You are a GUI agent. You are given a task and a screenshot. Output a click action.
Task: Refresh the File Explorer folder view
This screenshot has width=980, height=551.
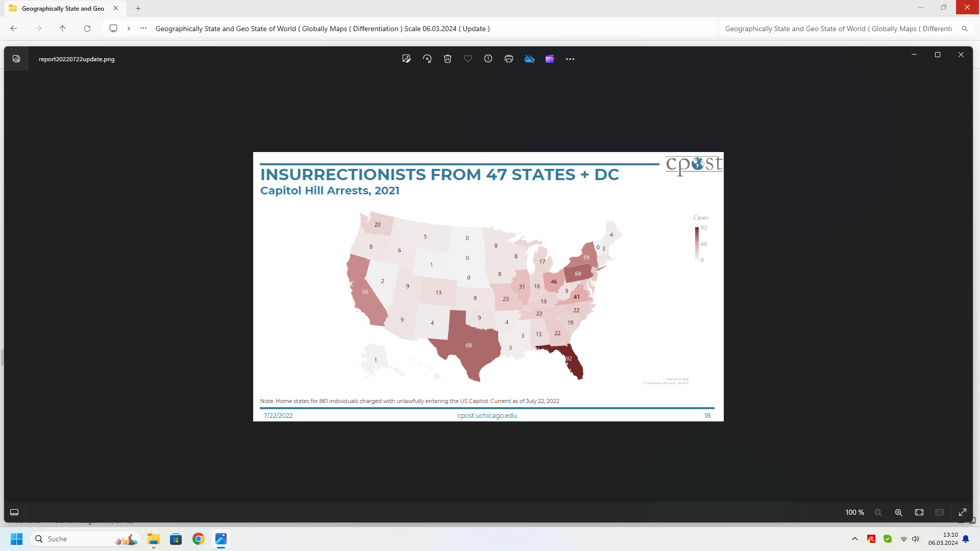(87, 29)
